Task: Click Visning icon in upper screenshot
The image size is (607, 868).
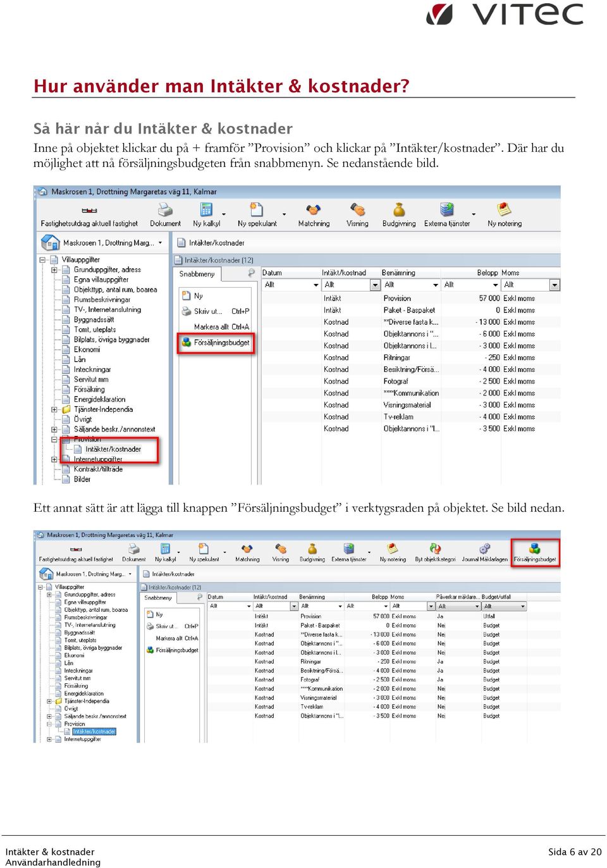Action: [357, 209]
